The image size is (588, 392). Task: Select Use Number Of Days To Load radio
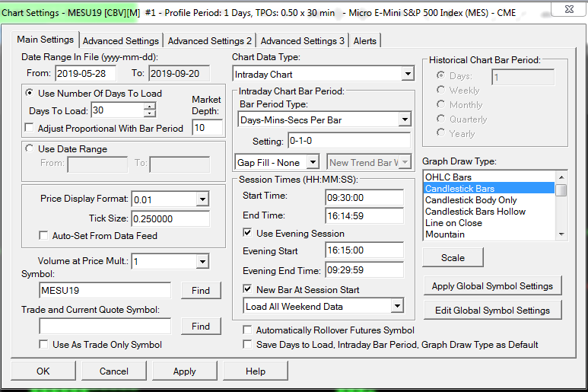29,93
